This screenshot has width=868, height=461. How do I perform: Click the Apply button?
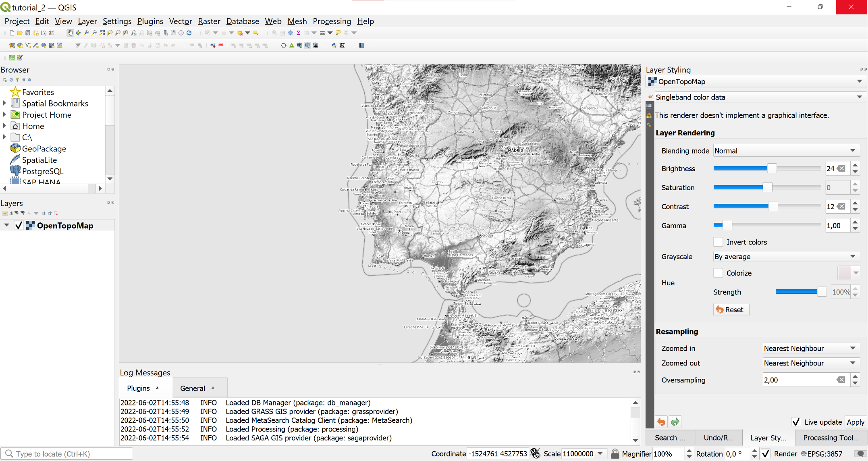pos(856,422)
